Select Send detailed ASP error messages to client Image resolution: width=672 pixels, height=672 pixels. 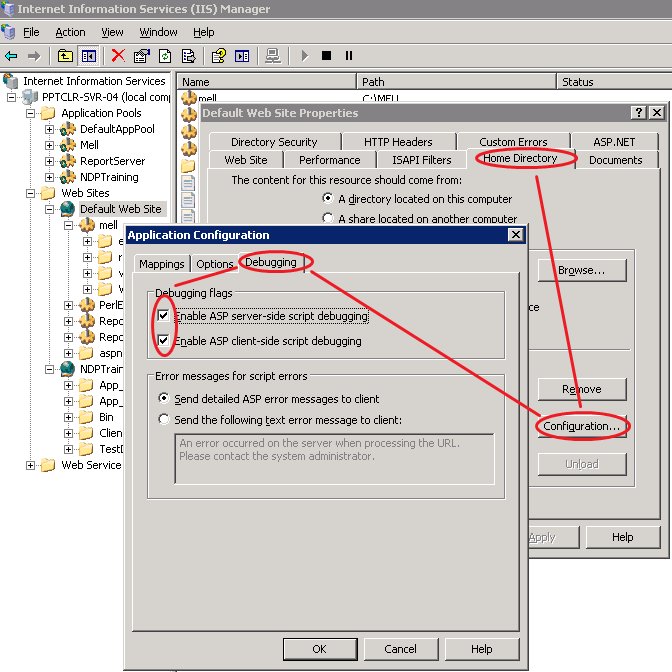click(x=163, y=398)
